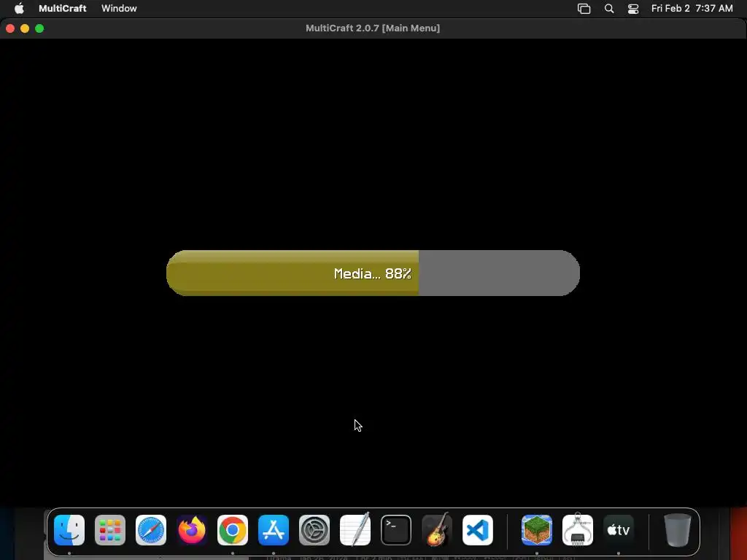
Task: Launch Firefox from the Dock
Action: (x=192, y=530)
